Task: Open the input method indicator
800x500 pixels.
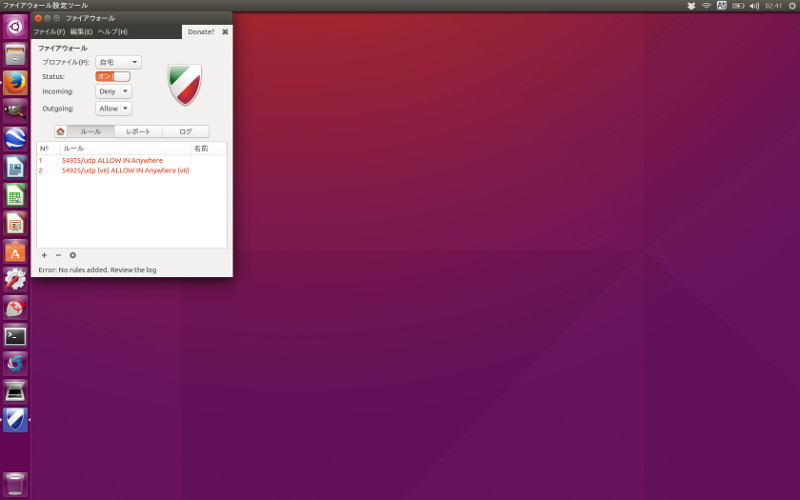Action: pos(722,6)
